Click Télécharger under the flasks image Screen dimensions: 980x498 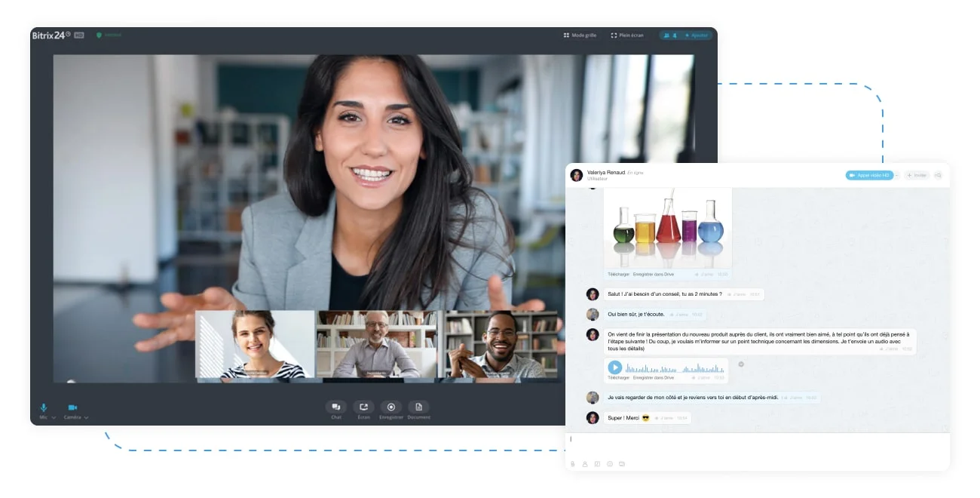point(619,275)
